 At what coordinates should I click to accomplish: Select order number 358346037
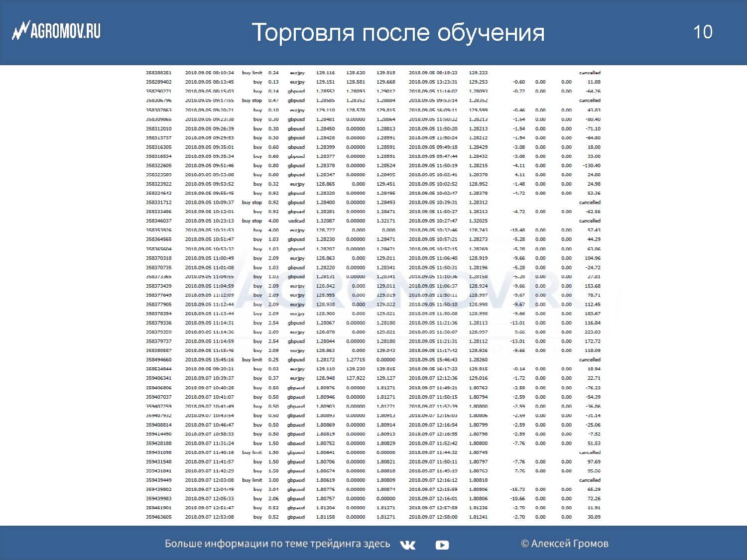tap(158, 221)
